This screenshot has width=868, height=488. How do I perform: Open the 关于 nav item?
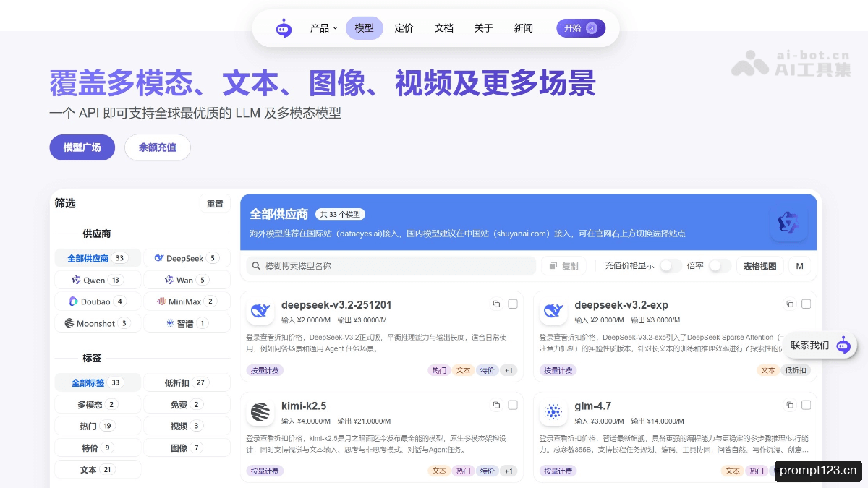pyautogui.click(x=484, y=28)
